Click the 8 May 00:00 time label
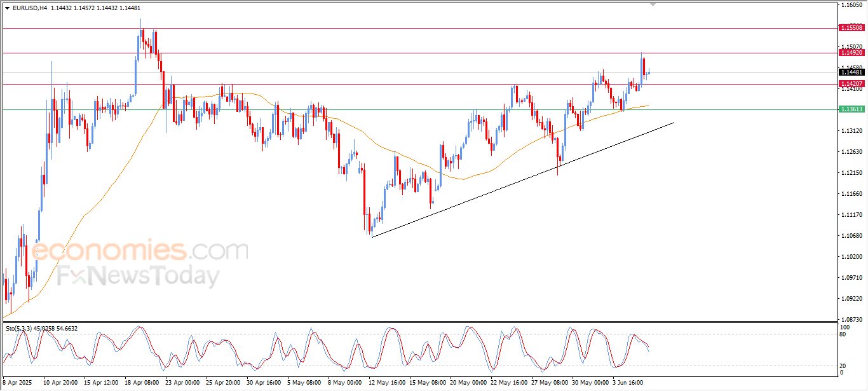This screenshot has height=391, width=868. [345, 383]
